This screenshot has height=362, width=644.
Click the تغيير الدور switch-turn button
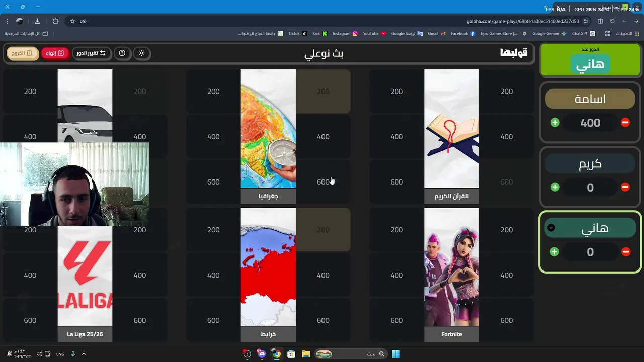point(92,53)
